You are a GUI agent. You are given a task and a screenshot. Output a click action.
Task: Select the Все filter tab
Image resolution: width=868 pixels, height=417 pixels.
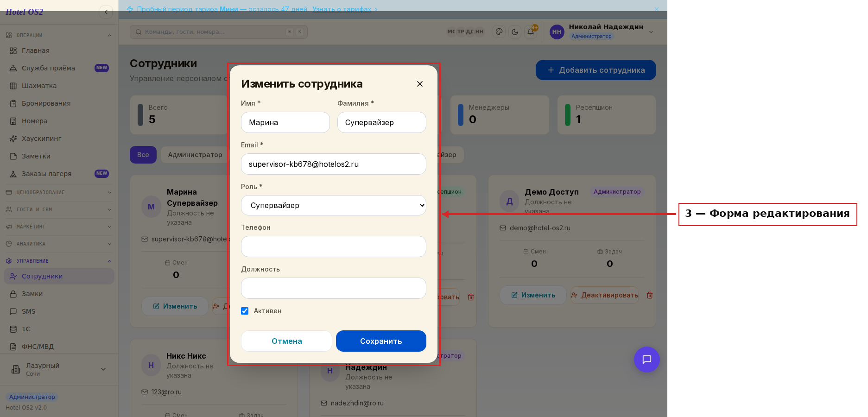point(143,155)
